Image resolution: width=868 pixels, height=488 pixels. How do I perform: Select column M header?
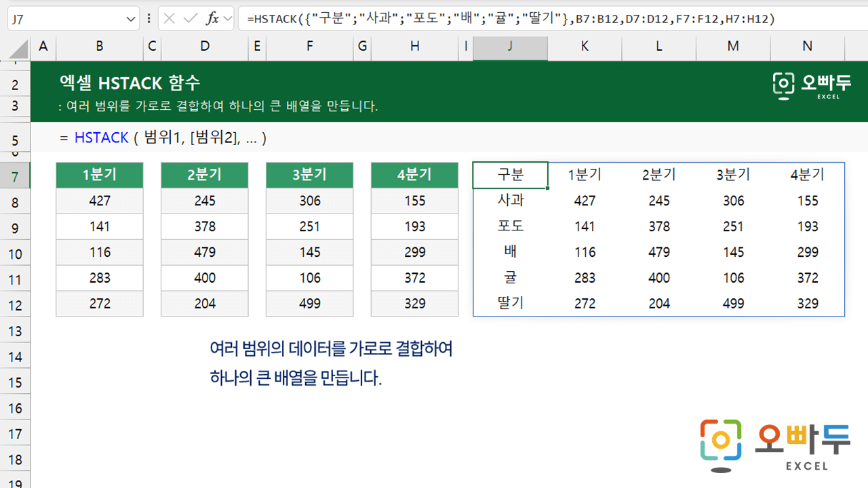(733, 46)
